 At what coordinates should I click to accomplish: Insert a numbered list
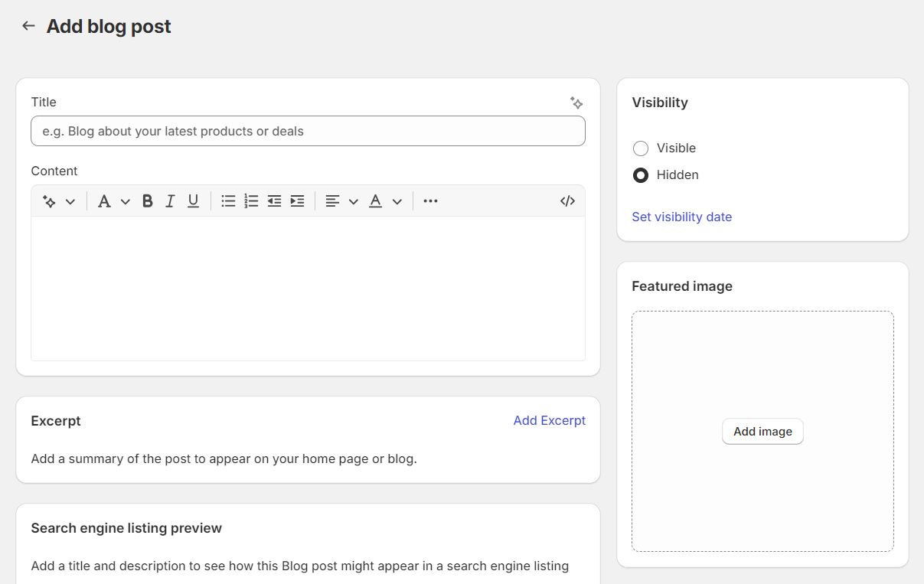251,201
